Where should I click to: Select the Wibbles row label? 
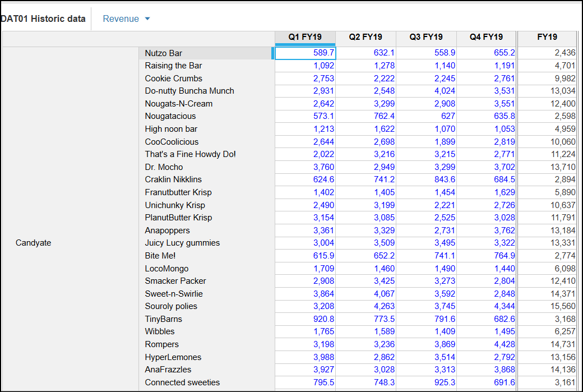click(x=207, y=331)
